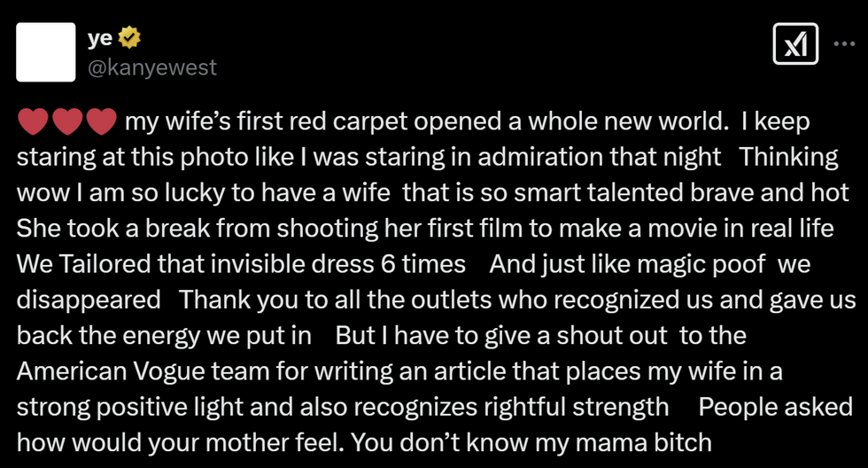Open the white profile avatar picture
868x468 pixels.
click(46, 52)
